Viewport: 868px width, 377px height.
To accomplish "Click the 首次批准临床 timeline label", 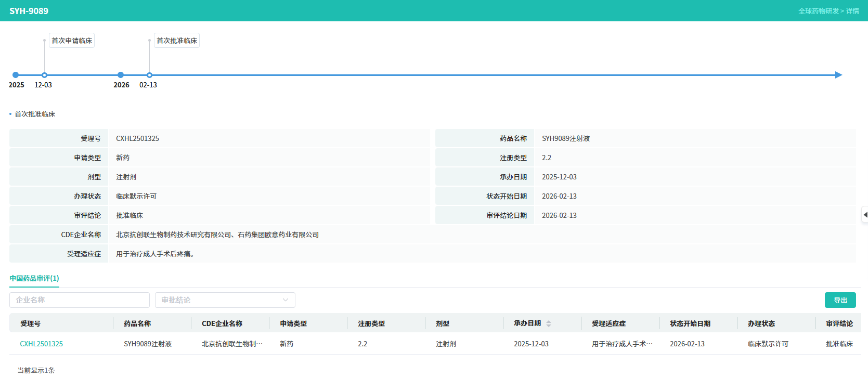I will [x=177, y=41].
